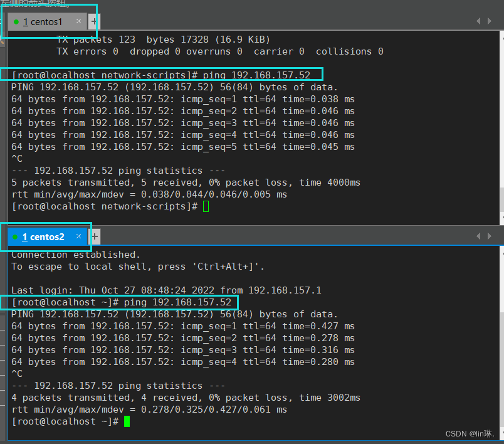Click the centos1 icmp_seq=5 time=0.045 line
The width and height of the screenshot is (504, 444).
[x=183, y=147]
